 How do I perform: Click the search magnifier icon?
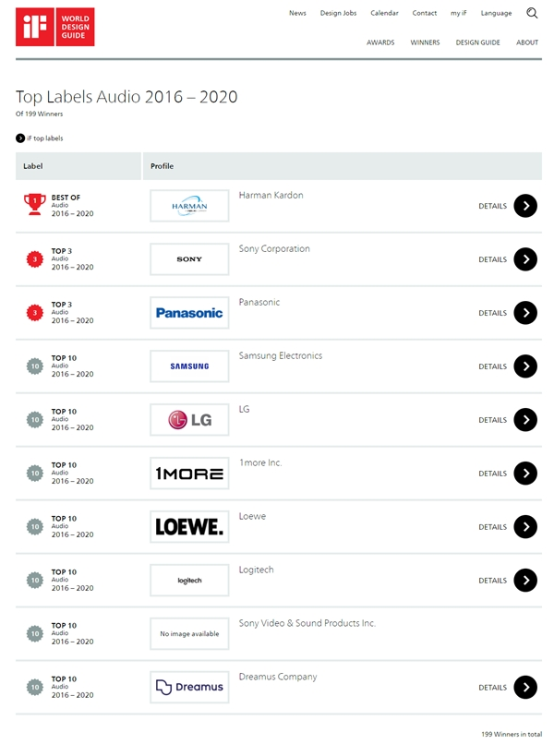[x=532, y=13]
